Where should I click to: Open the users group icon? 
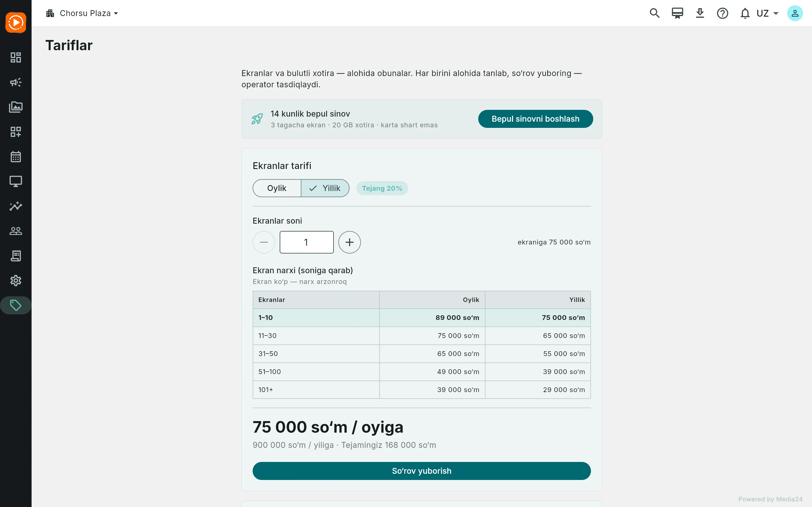(16, 231)
